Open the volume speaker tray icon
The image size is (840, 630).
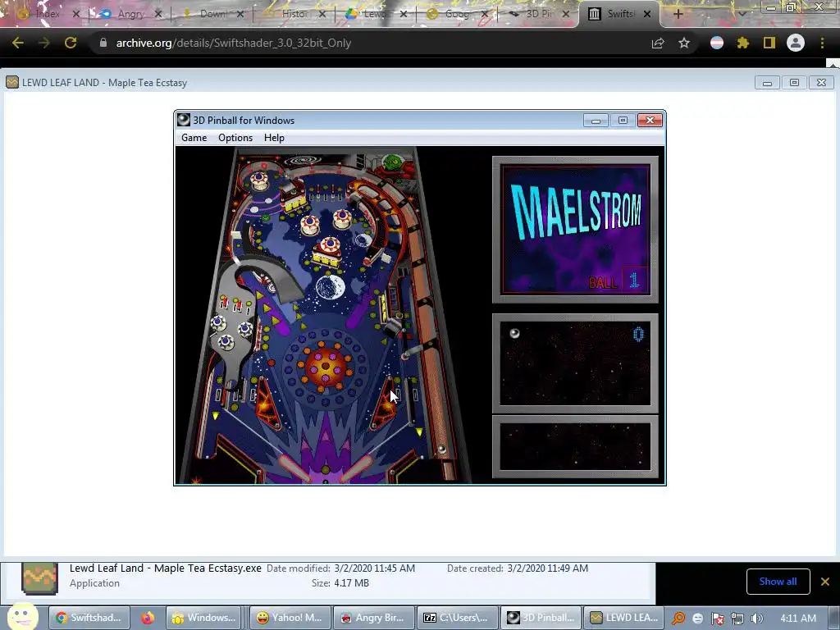(x=757, y=619)
